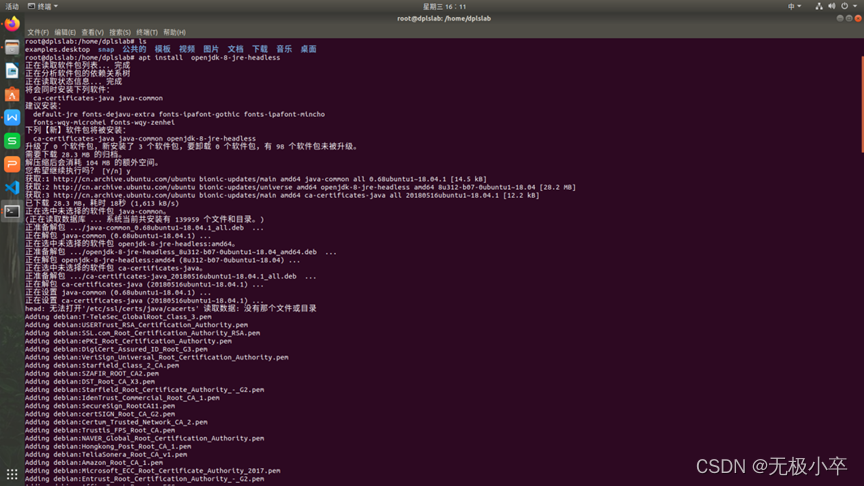Click 'examples.desktop' in ls output

(57, 50)
